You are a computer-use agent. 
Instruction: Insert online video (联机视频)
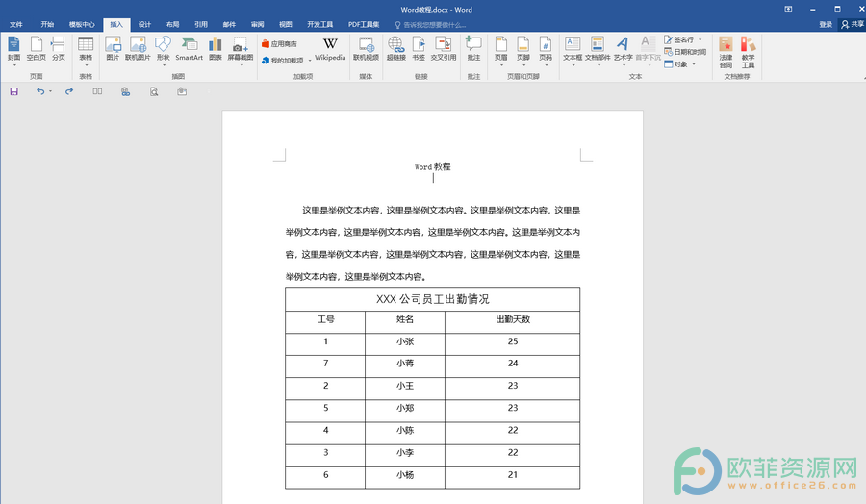pyautogui.click(x=367, y=49)
